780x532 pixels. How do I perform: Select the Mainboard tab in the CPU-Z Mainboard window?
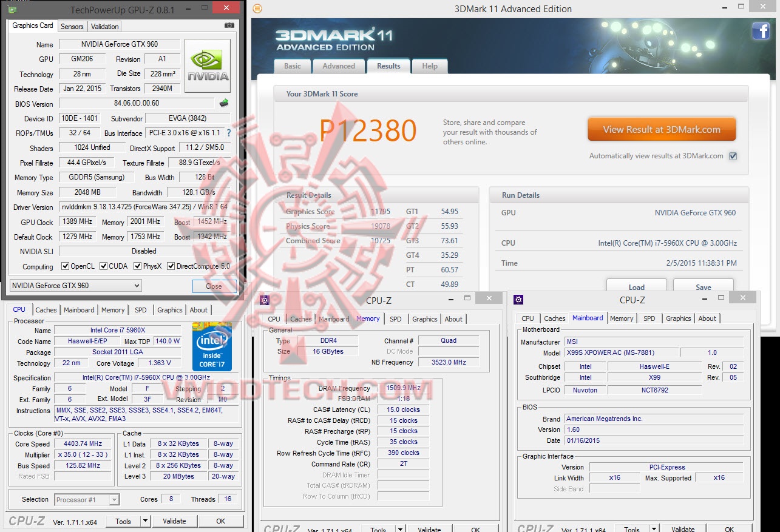click(x=588, y=318)
